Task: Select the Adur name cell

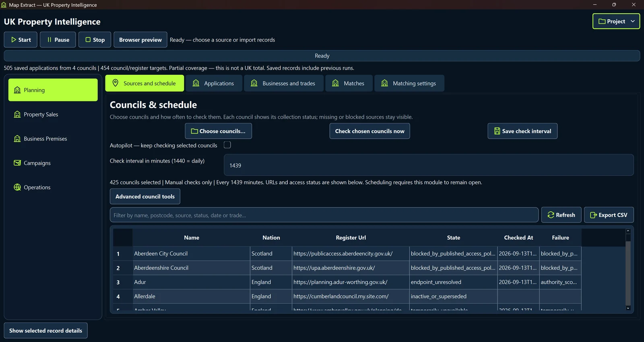Action: coord(192,282)
